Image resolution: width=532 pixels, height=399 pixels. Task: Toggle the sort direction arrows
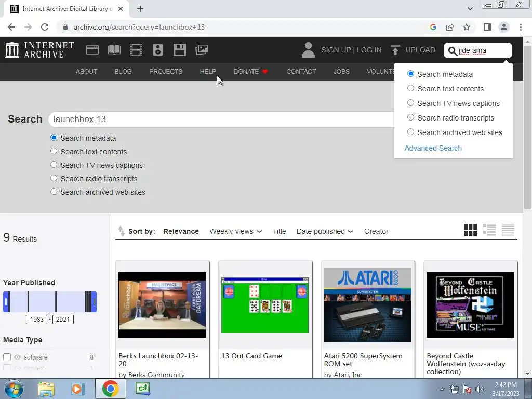pos(121,231)
